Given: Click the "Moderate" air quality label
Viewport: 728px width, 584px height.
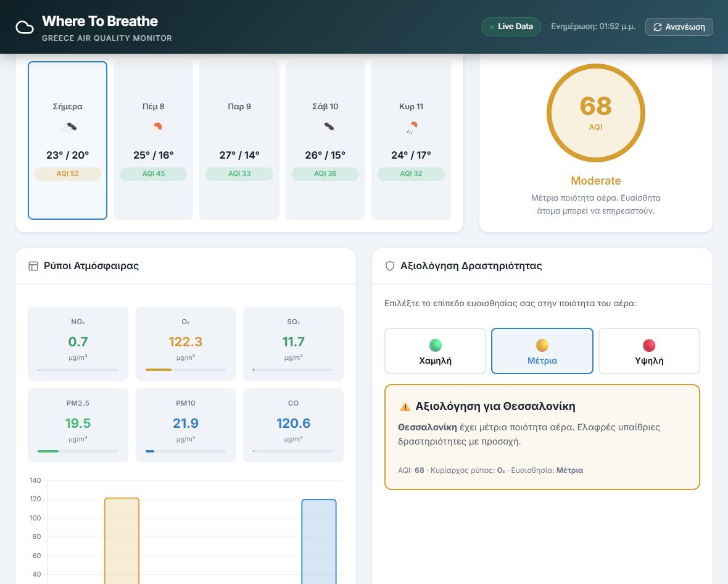Looking at the screenshot, I should click(596, 181).
